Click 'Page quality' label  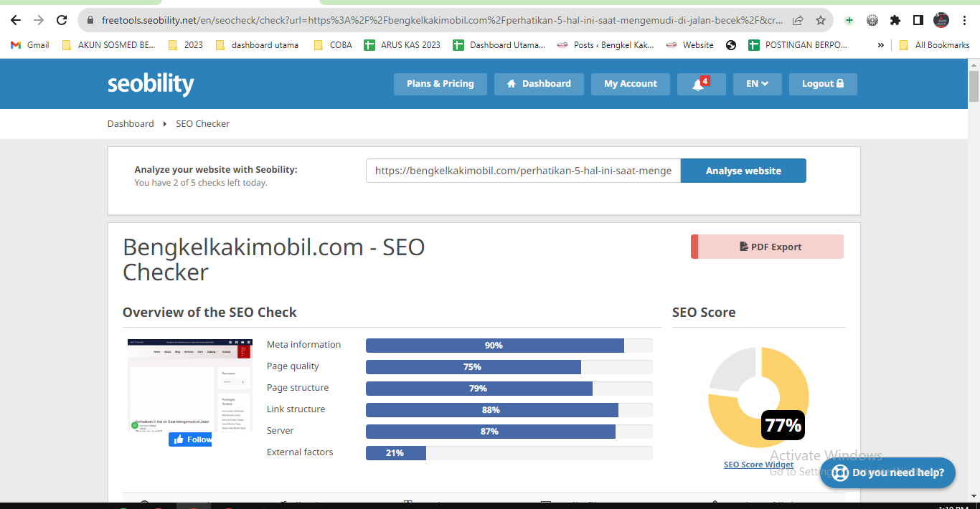(293, 366)
